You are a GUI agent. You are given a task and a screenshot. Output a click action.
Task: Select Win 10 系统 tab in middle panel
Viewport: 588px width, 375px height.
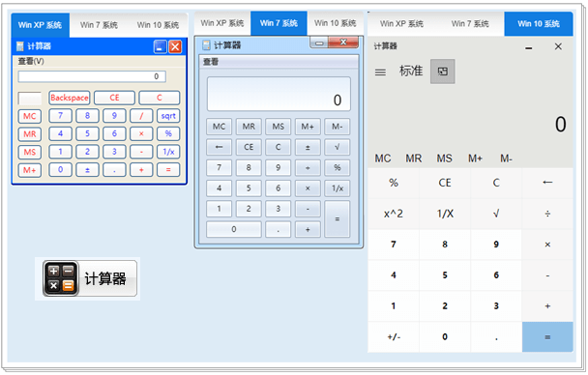click(336, 23)
